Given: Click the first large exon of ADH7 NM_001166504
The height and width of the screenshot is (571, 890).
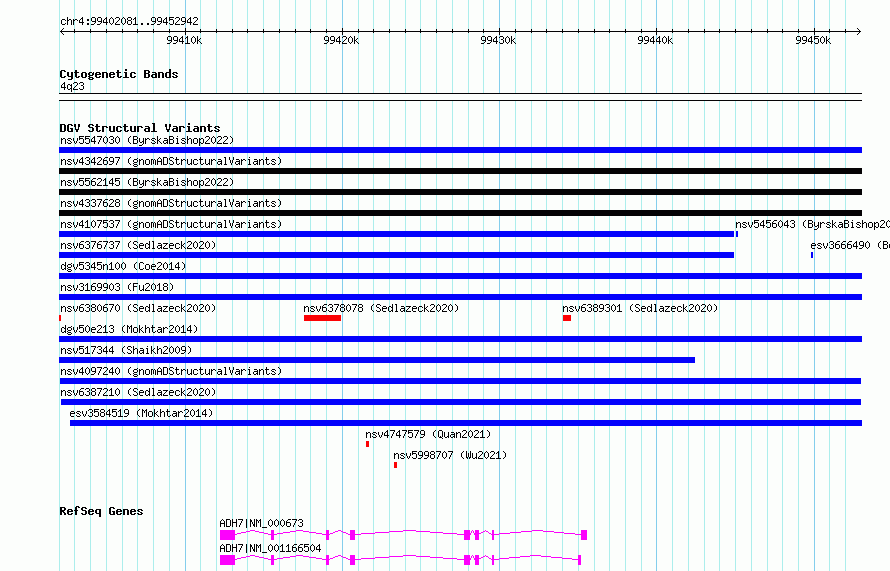Looking at the screenshot, I should [228, 560].
